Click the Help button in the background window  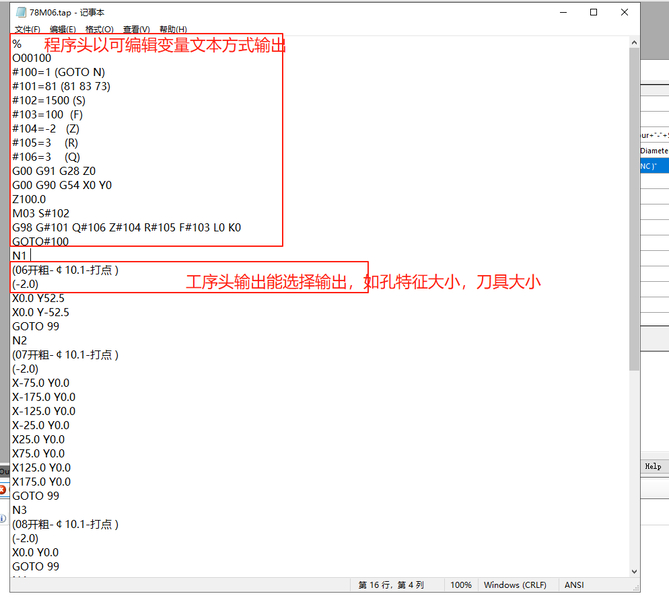[x=653, y=466]
